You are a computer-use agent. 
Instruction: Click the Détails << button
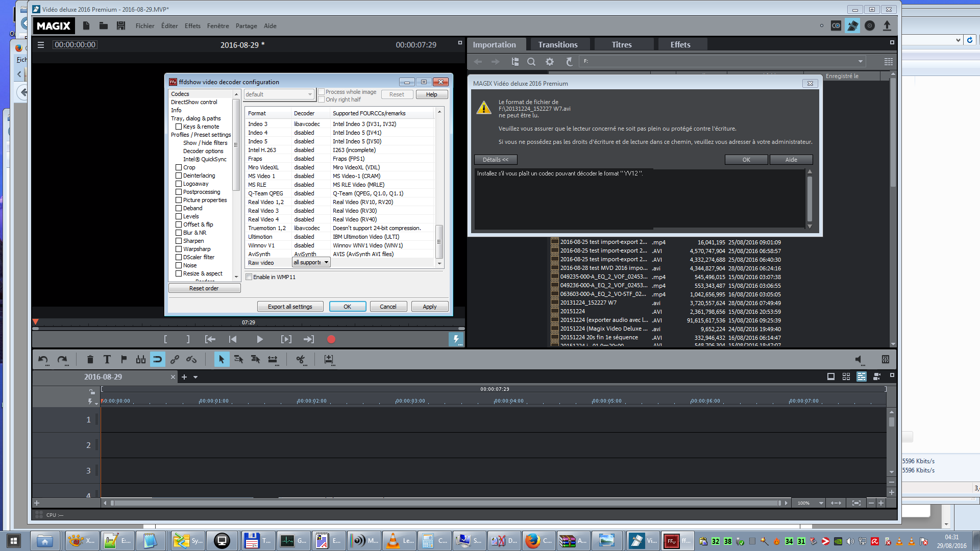(x=496, y=160)
